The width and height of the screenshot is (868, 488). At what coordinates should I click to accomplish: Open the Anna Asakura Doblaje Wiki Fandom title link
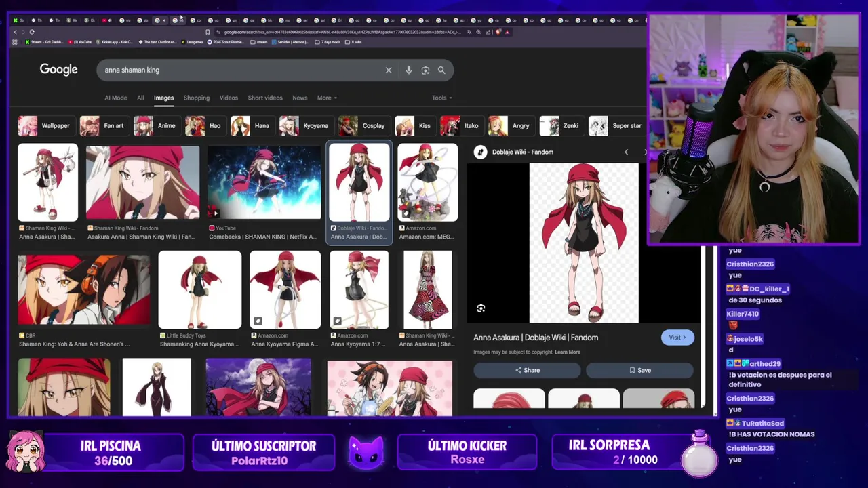pyautogui.click(x=536, y=338)
